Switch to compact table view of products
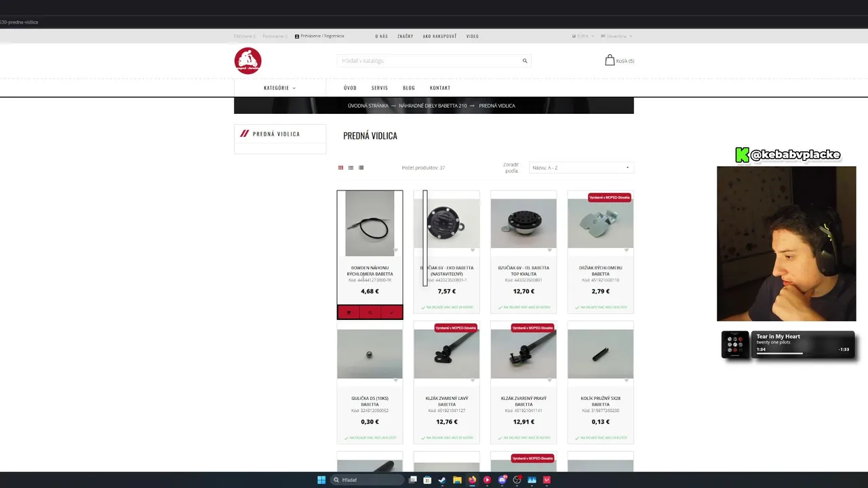Screen dimensions: 868x488 361,167
